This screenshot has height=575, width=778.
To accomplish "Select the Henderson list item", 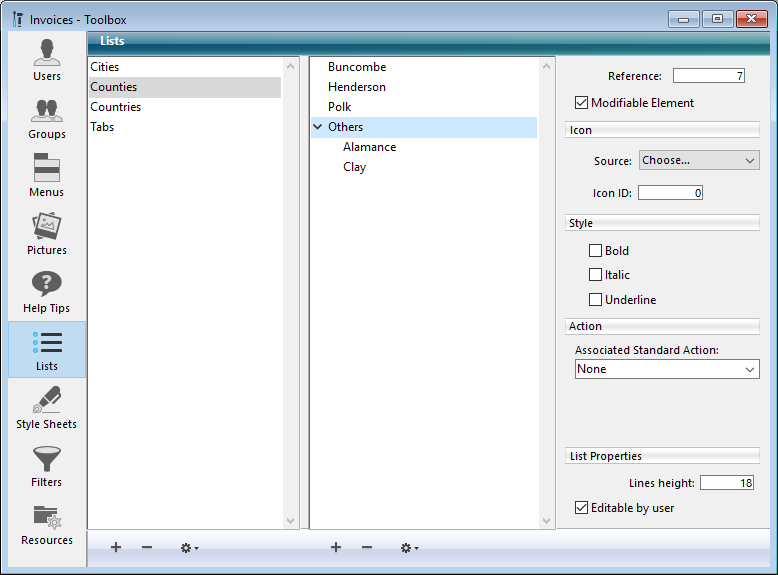I will pyautogui.click(x=357, y=87).
